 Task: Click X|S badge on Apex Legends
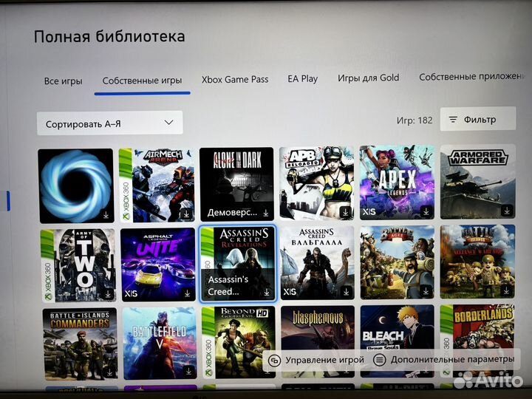[x=369, y=212]
